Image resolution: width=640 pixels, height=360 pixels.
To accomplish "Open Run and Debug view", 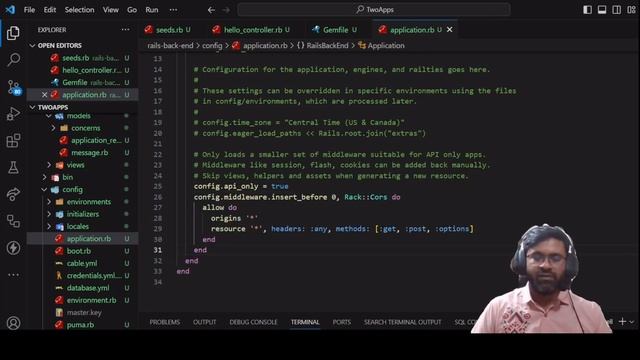I will (13, 114).
